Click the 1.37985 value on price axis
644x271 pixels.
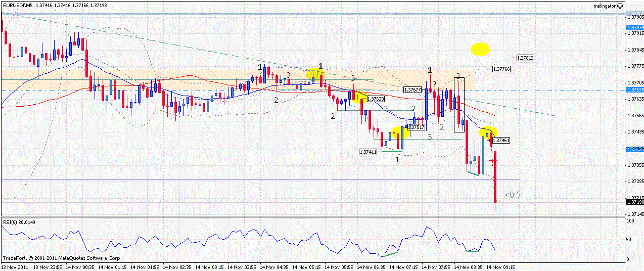click(635, 17)
